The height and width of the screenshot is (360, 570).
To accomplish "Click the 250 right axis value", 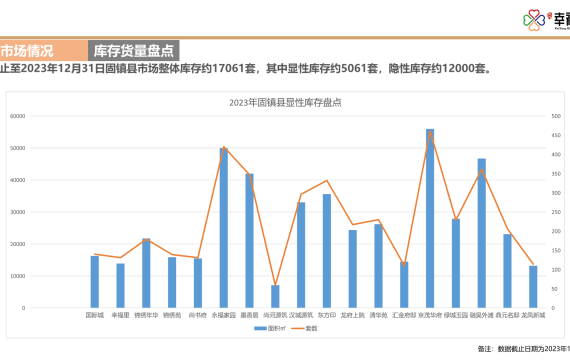I will point(556,212).
